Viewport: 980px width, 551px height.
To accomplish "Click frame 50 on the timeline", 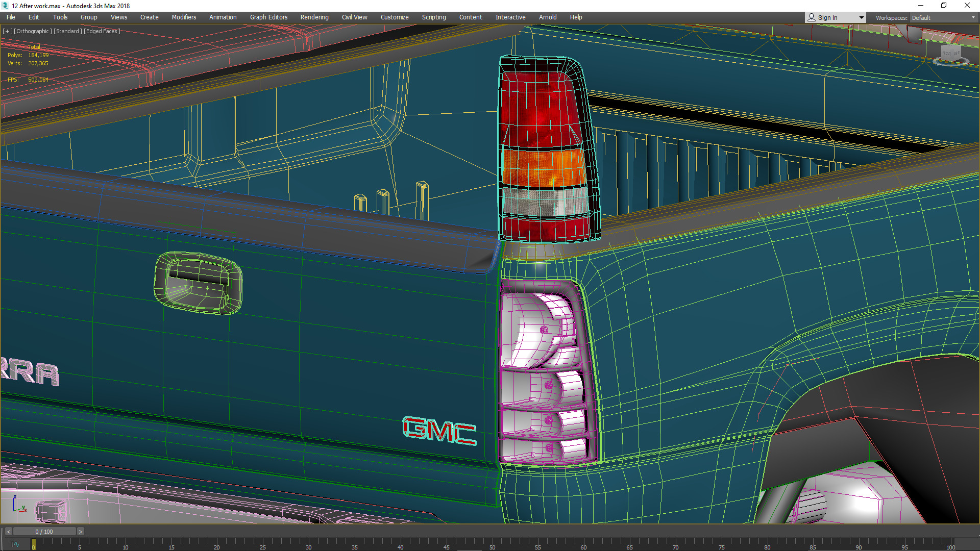I will pyautogui.click(x=492, y=544).
